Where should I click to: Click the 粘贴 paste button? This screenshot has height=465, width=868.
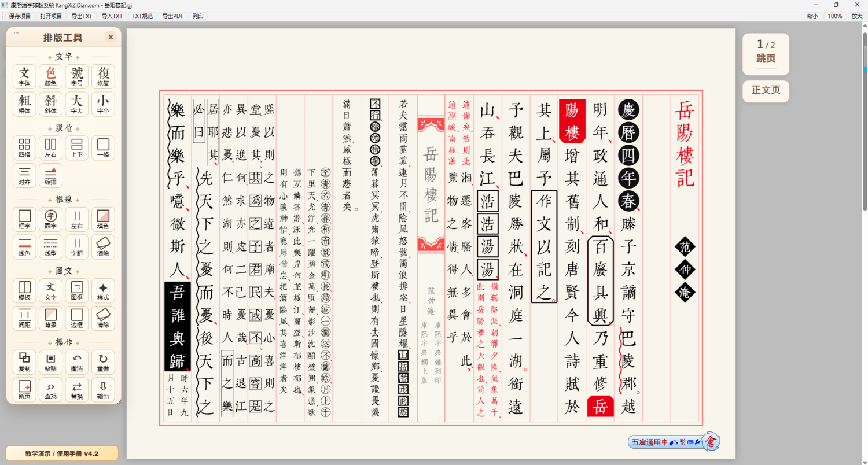coord(51,362)
